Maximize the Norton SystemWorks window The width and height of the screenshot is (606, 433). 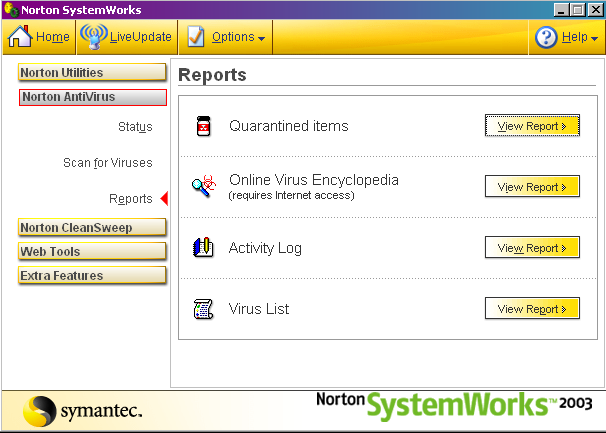pyautogui.click(x=578, y=10)
